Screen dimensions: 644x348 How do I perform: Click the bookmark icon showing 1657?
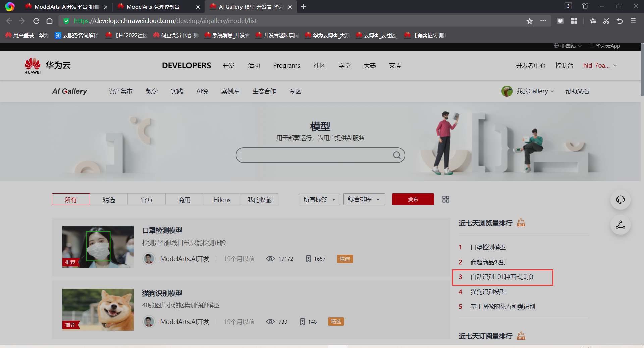(308, 259)
